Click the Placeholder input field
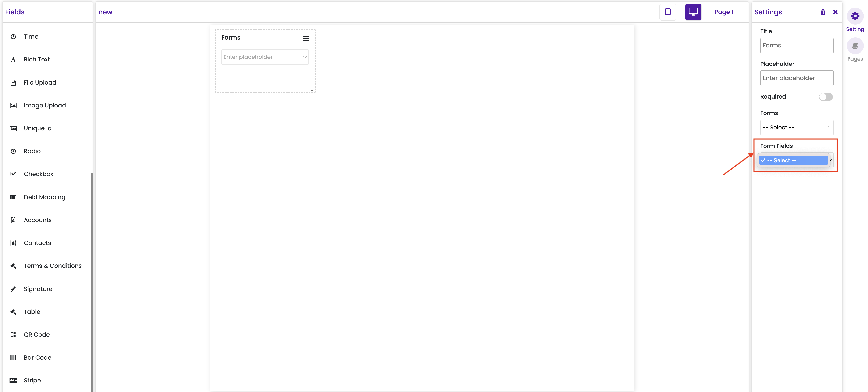The width and height of the screenshot is (868, 392). point(797,78)
